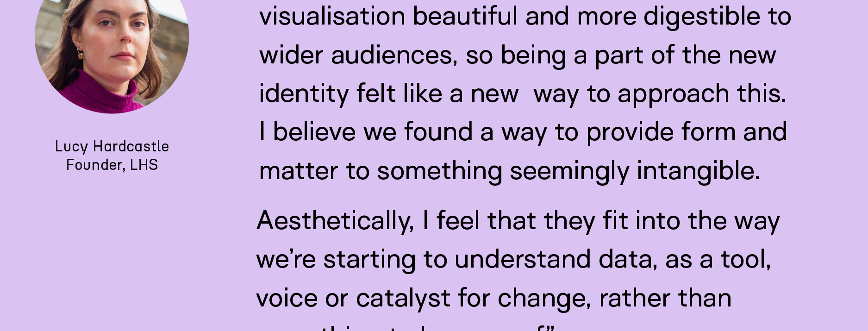This screenshot has width=868, height=331.
Task: Click the name Lucy Hardcastle
Action: (x=112, y=146)
